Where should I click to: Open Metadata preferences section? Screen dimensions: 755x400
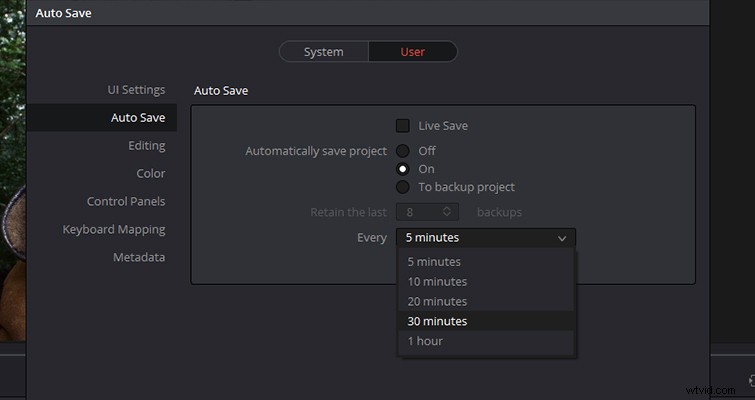(x=139, y=257)
